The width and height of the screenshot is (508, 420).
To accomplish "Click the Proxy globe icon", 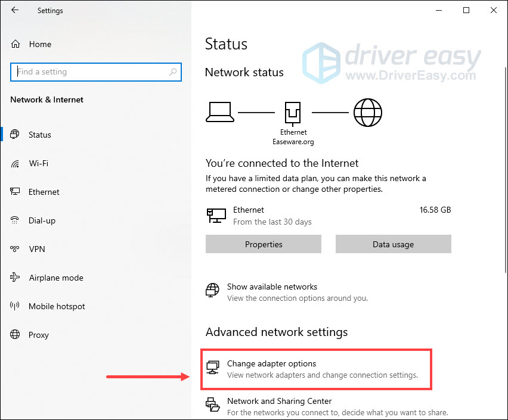I will pos(16,335).
